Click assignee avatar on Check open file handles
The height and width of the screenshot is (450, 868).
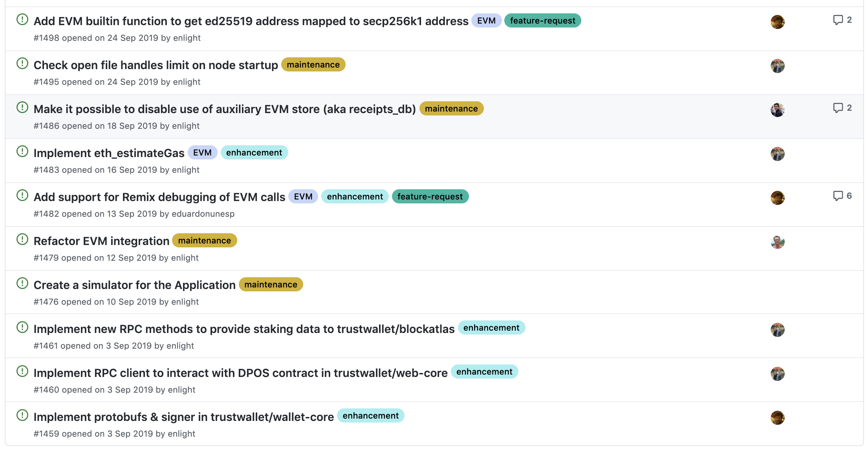777,66
